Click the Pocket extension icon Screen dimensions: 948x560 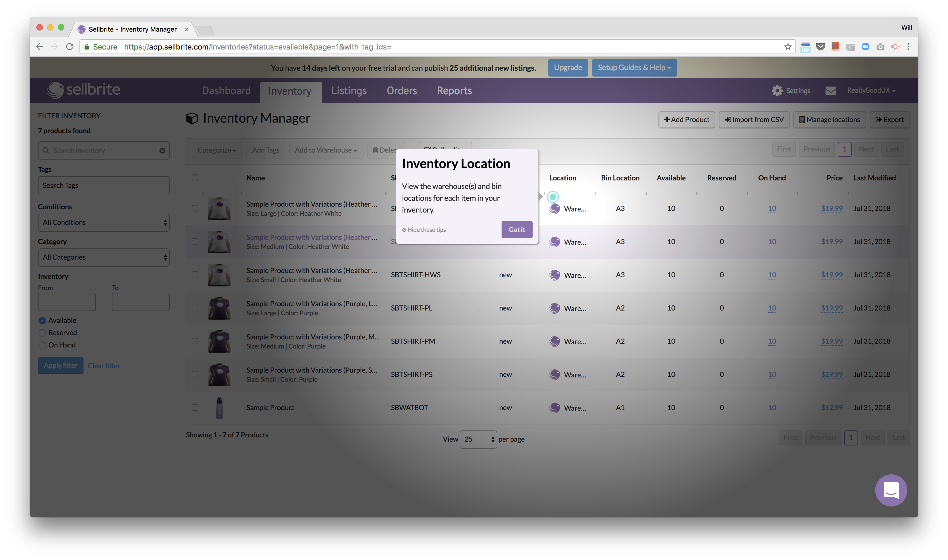[820, 46]
